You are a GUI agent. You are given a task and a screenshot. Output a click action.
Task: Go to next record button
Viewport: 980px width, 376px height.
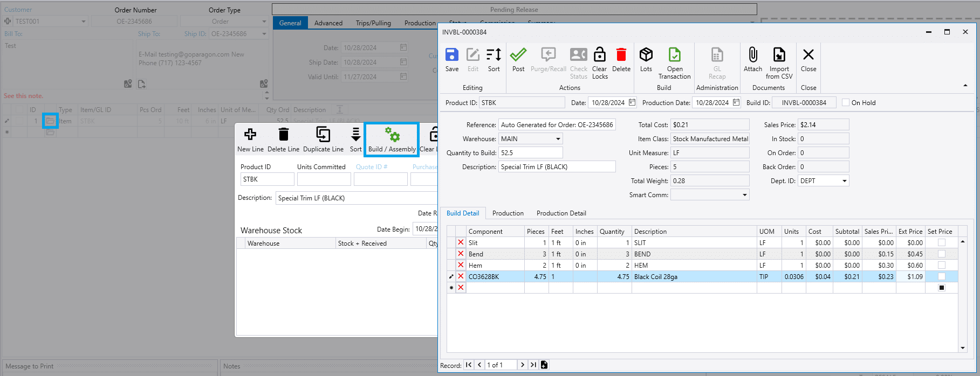[x=522, y=365]
